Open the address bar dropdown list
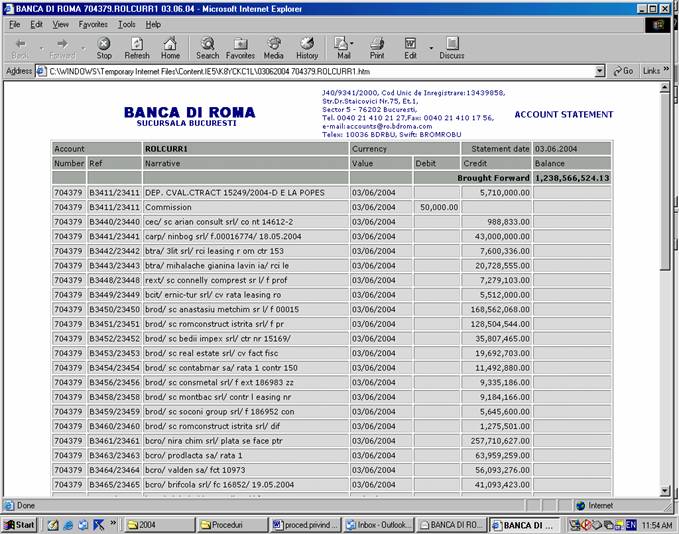 tap(600, 71)
